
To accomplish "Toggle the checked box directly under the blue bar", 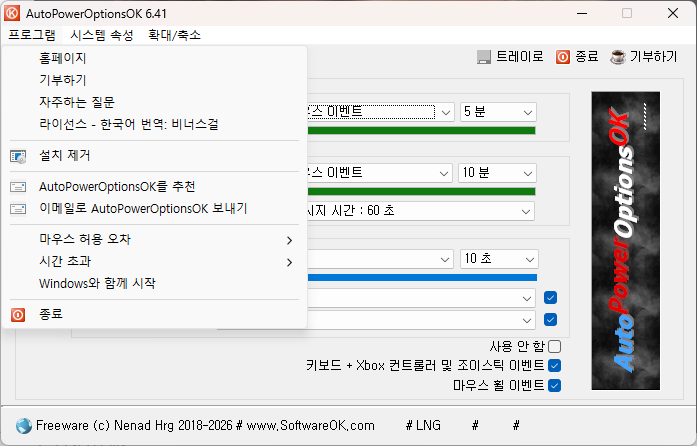I will coord(550,297).
